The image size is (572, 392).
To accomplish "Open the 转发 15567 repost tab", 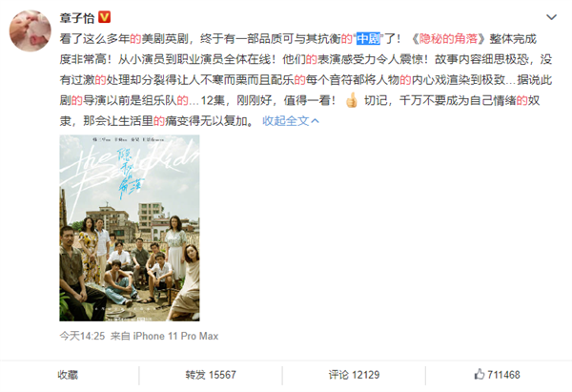I will [211, 375].
